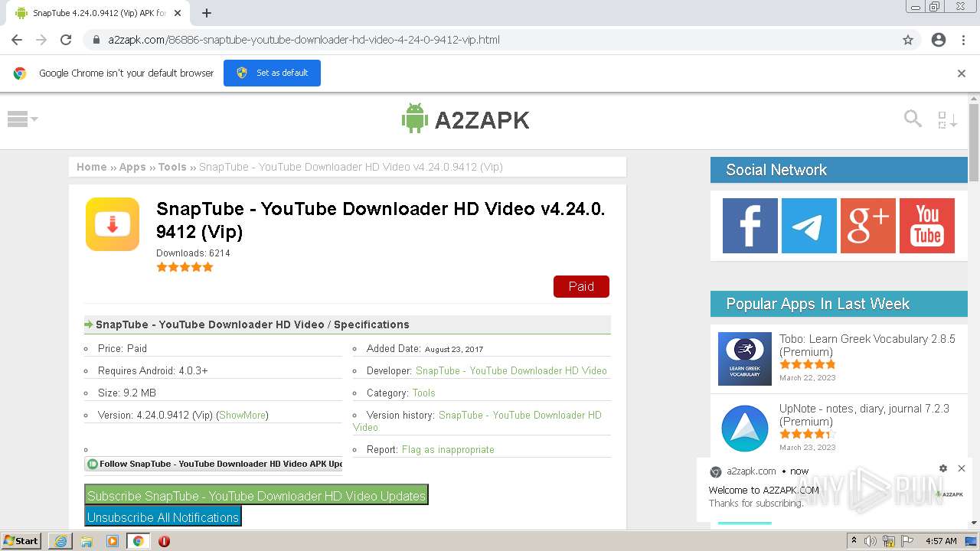Open the sort menu icon in the header
This screenshot has width=980, height=551.
(x=948, y=119)
